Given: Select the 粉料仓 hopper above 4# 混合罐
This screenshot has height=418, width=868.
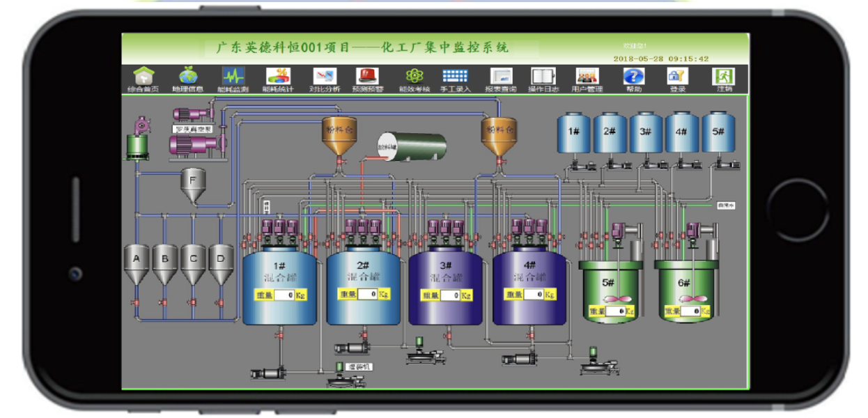Looking at the screenshot, I should click(x=499, y=136).
